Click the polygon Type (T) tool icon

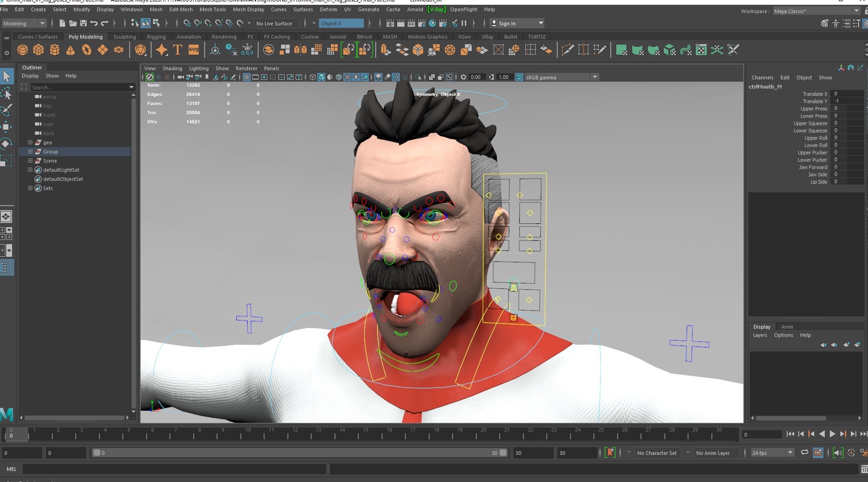pos(178,50)
